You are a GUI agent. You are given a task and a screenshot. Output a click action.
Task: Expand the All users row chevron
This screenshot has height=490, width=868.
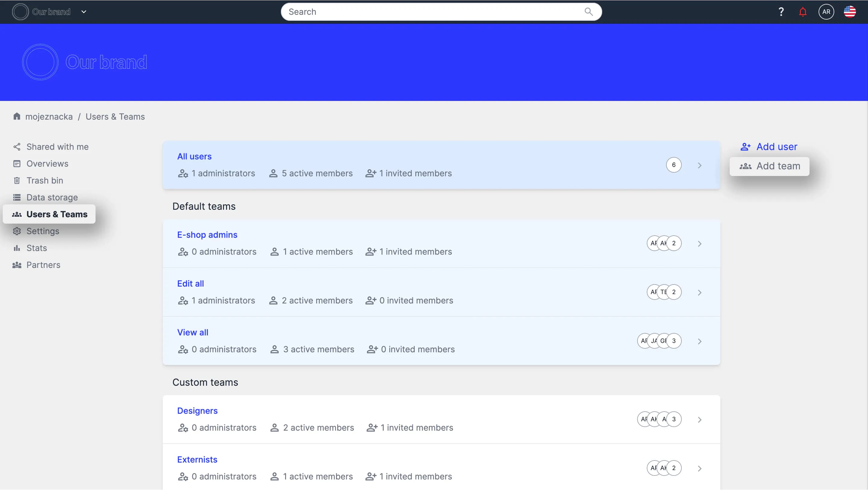pyautogui.click(x=700, y=165)
